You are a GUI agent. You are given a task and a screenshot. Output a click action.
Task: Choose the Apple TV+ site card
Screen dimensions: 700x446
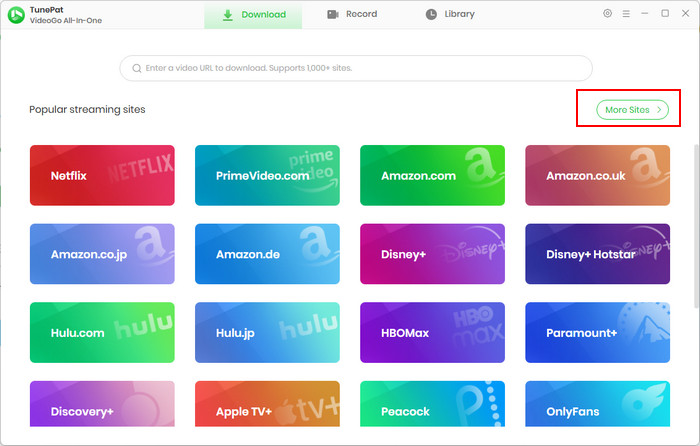pos(267,404)
